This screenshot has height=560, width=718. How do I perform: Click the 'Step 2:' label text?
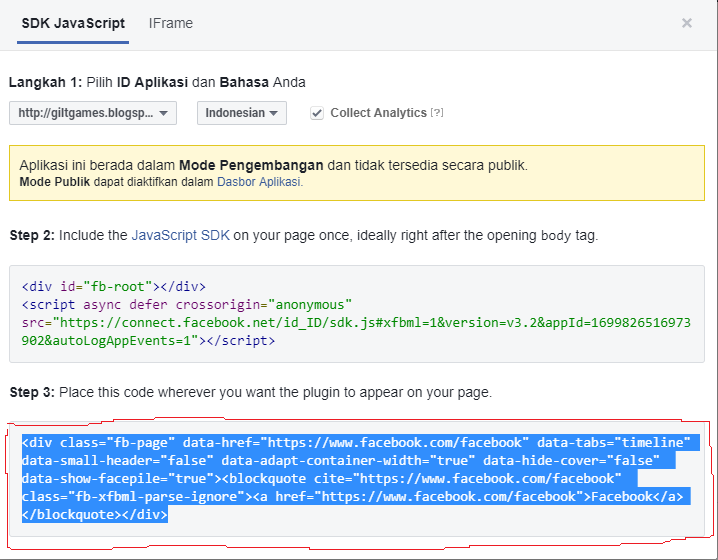pyautogui.click(x=32, y=235)
